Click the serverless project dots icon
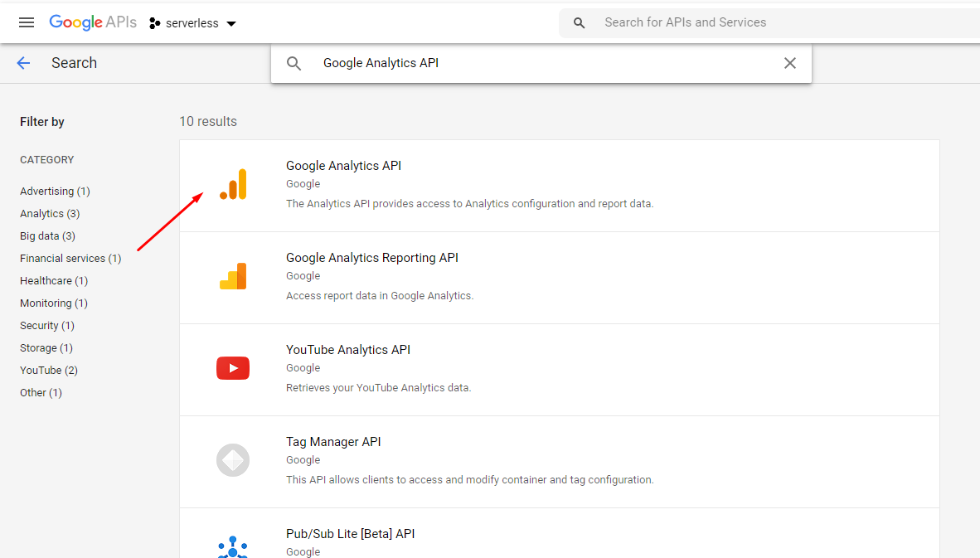980x558 pixels. click(154, 23)
